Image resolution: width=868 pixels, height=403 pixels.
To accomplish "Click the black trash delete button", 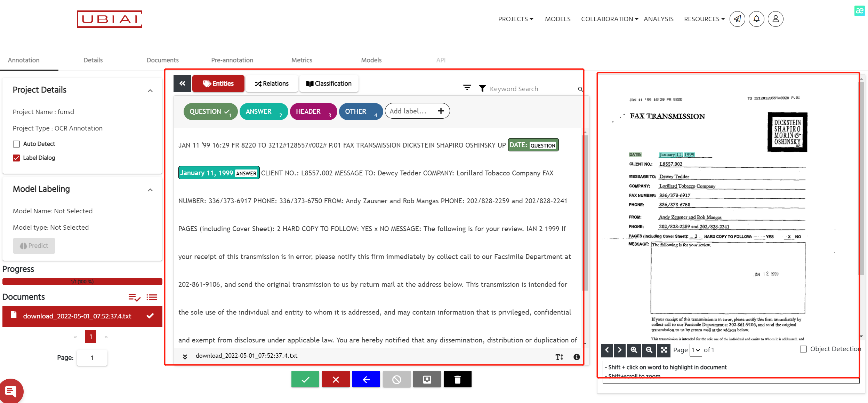I will tap(457, 379).
